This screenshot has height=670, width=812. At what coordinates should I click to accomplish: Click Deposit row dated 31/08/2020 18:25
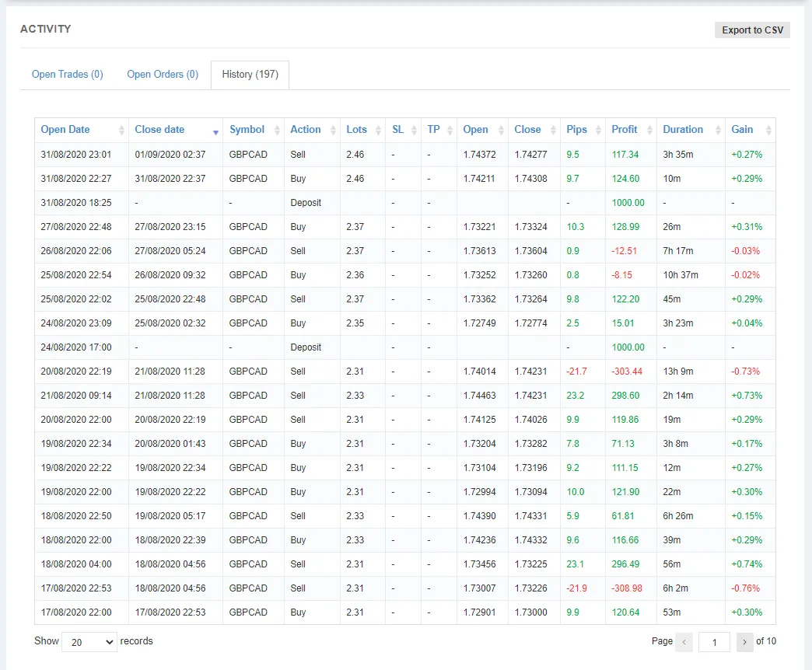(405, 203)
